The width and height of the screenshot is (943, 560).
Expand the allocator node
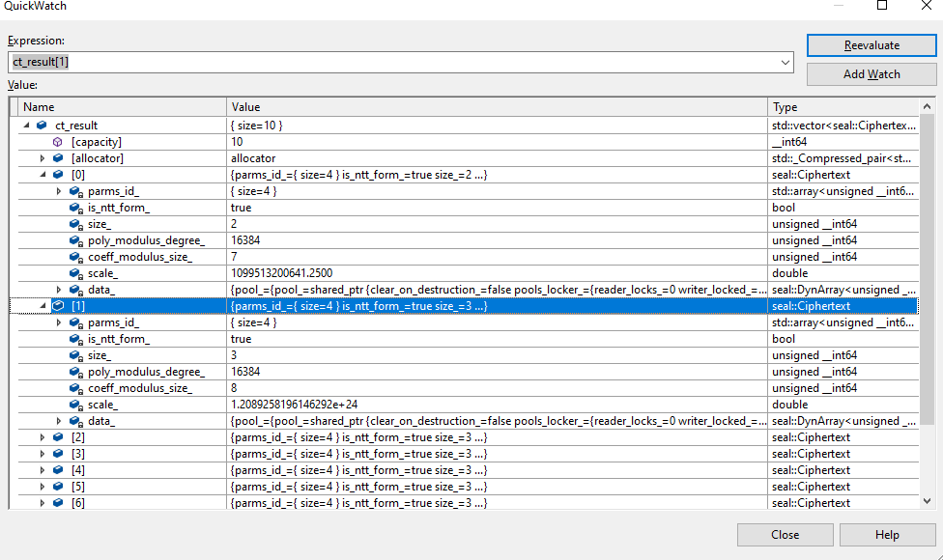[43, 157]
